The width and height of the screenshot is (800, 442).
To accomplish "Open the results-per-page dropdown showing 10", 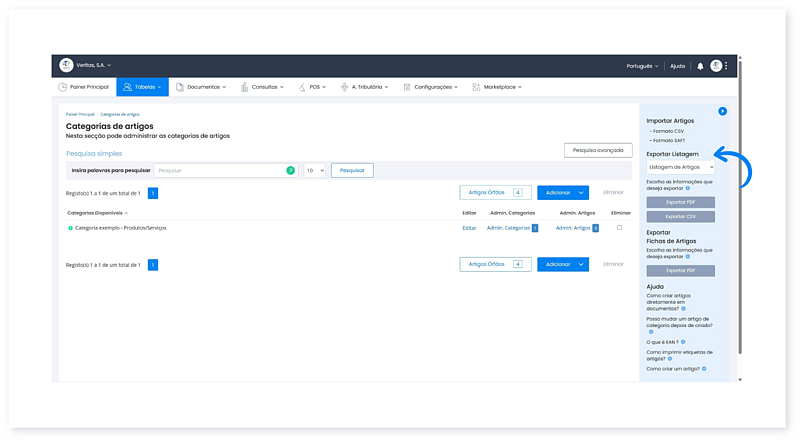I will click(x=315, y=171).
